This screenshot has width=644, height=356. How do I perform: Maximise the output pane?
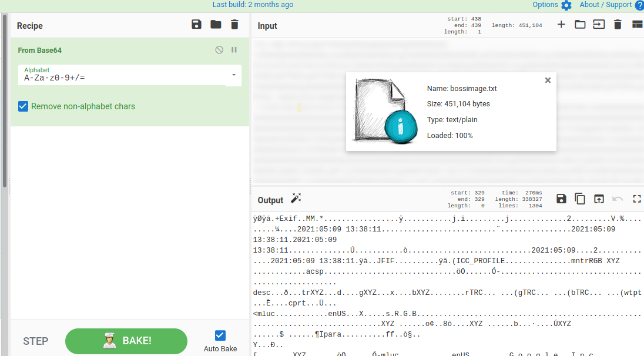636,199
